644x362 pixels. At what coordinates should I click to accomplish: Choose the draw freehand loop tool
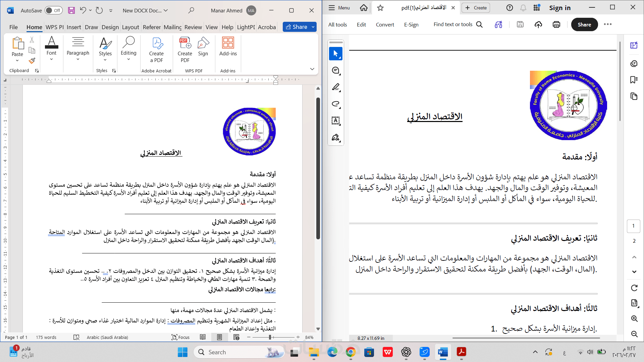(x=336, y=104)
